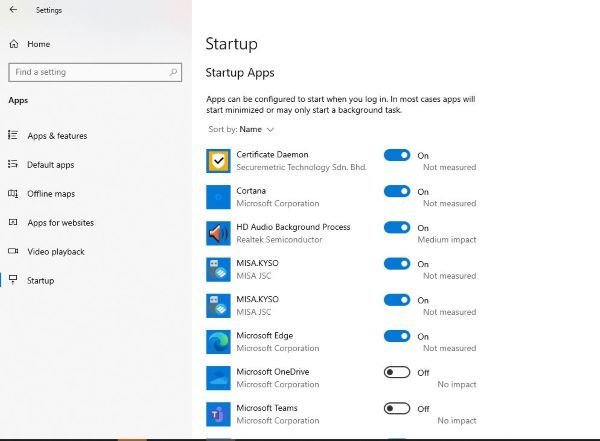600x441 pixels.
Task: Click the Cortana app icon
Action: pos(218,197)
